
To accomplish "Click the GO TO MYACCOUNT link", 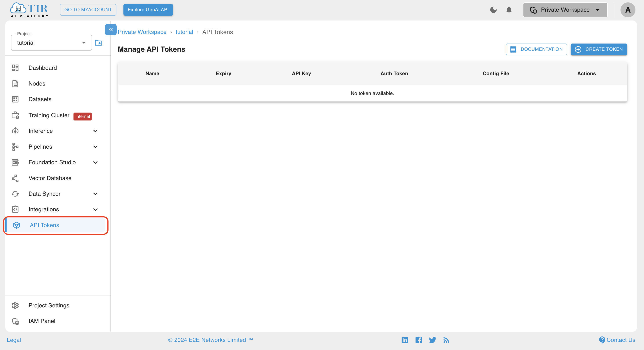I will (88, 9).
